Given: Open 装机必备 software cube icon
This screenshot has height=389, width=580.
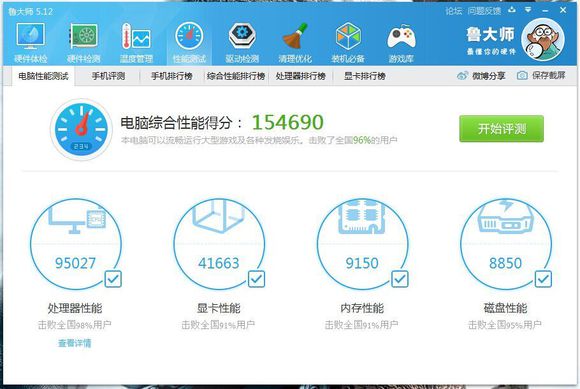Looking at the screenshot, I should pos(348,36).
